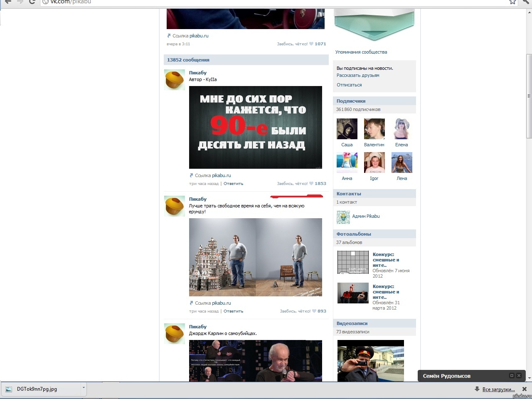Click the browser reload icon
Image resolution: width=532 pixels, height=399 pixels.
point(32,2)
